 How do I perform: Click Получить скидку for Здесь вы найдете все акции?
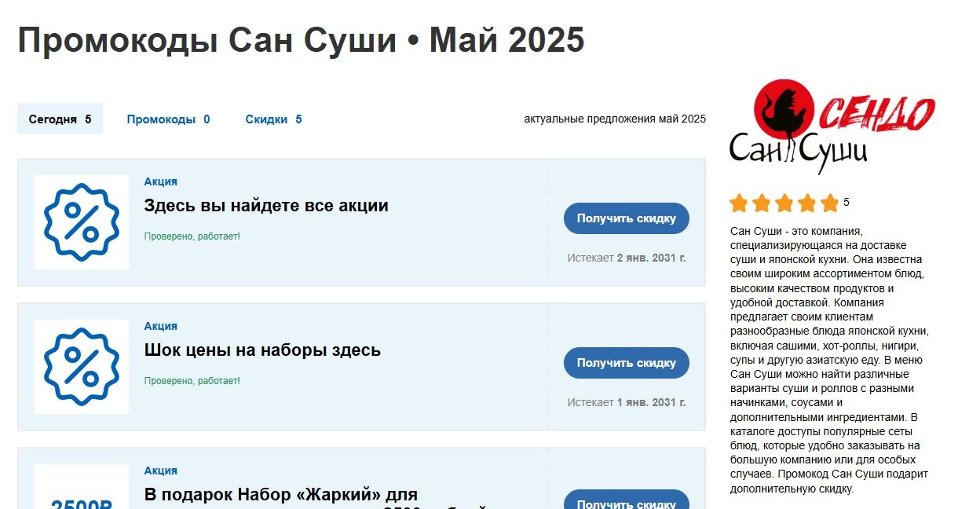(626, 218)
